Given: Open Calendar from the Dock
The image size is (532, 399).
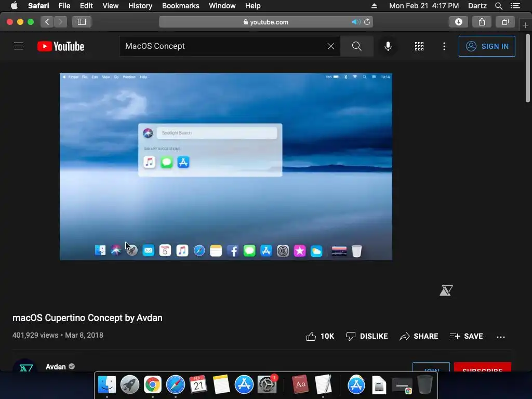Looking at the screenshot, I should tap(198, 384).
